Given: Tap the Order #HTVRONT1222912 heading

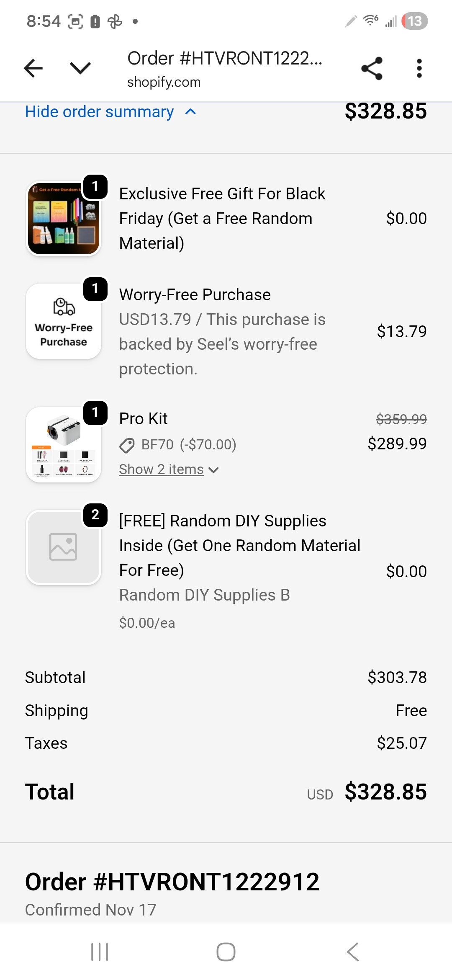Looking at the screenshot, I should 172,882.
